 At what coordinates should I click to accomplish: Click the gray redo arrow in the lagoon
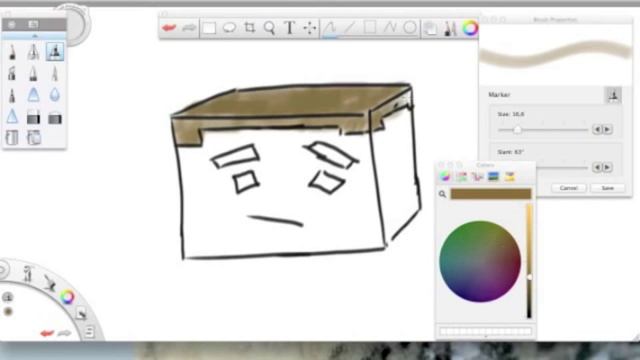64,333
